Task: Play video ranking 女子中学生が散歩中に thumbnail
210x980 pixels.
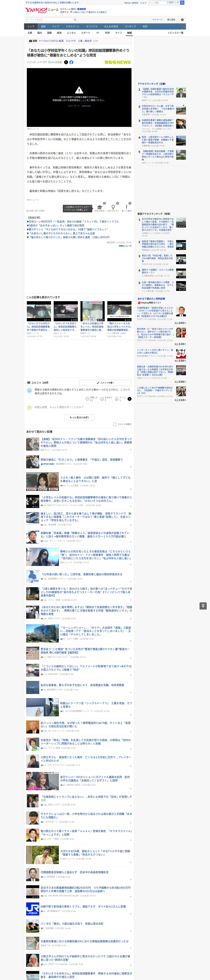Action: 181,223
